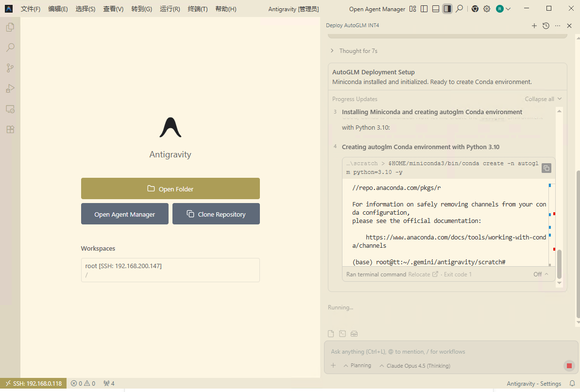Viewport: 580px width, 392px height.
Task: Stop the running agent with red square
Action: point(569,366)
